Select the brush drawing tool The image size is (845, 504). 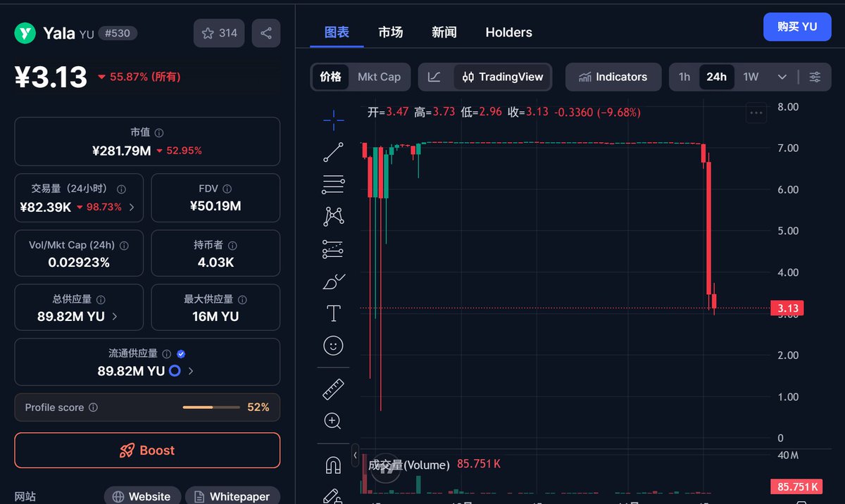(334, 282)
